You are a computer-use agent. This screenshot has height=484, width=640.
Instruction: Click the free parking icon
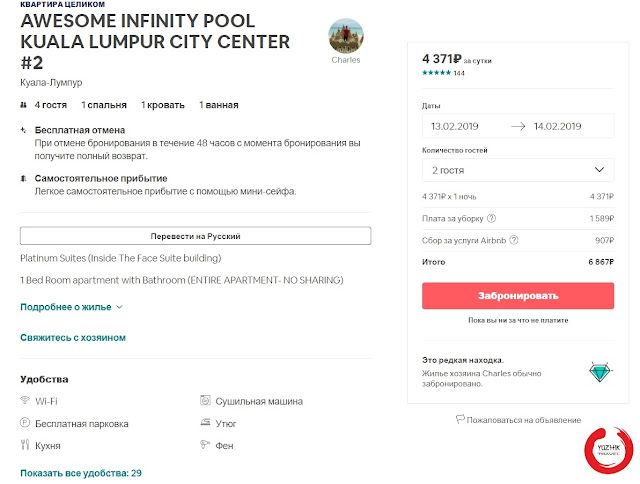click(x=25, y=423)
